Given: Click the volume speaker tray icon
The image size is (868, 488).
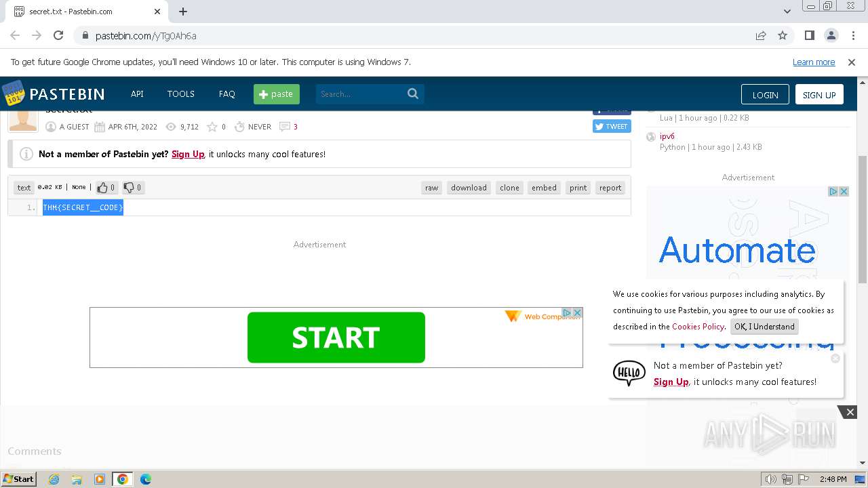Looking at the screenshot, I should pos(771,479).
